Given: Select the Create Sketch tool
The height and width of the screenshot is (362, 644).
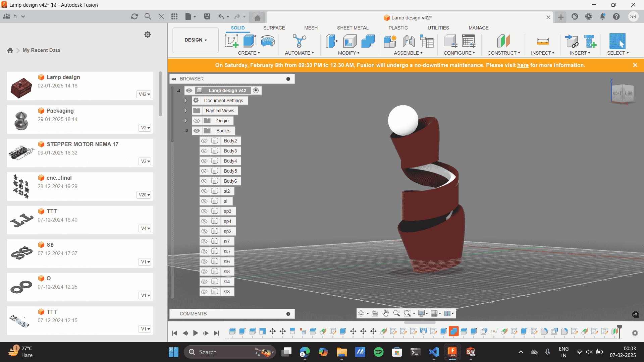Looking at the screenshot, I should pyautogui.click(x=231, y=41).
